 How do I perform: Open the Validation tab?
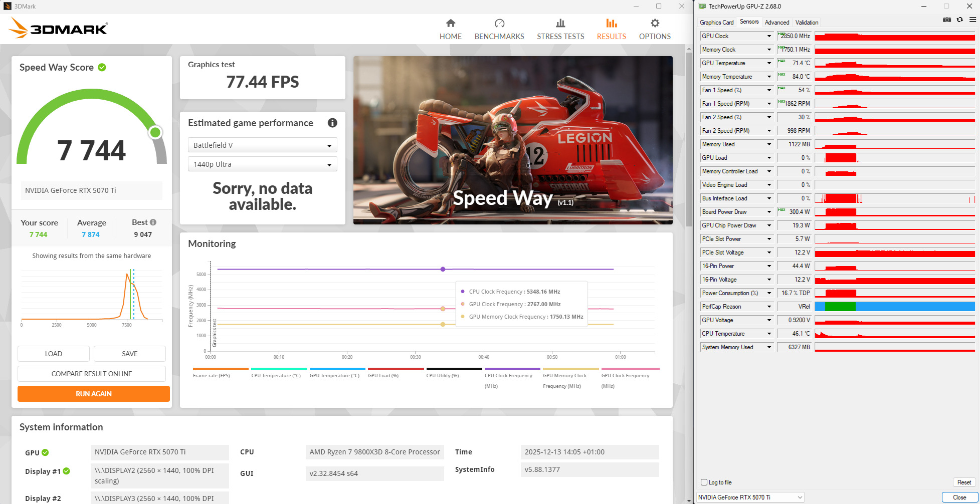tap(807, 23)
